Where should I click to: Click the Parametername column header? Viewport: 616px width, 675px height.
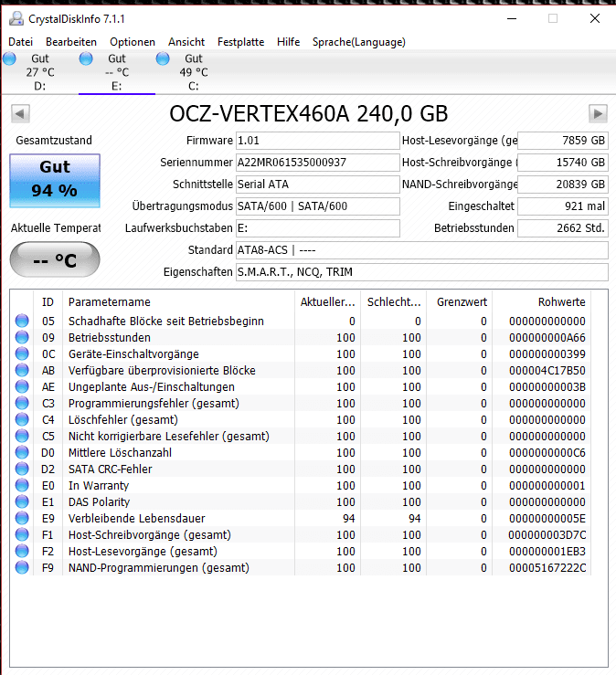point(179,301)
